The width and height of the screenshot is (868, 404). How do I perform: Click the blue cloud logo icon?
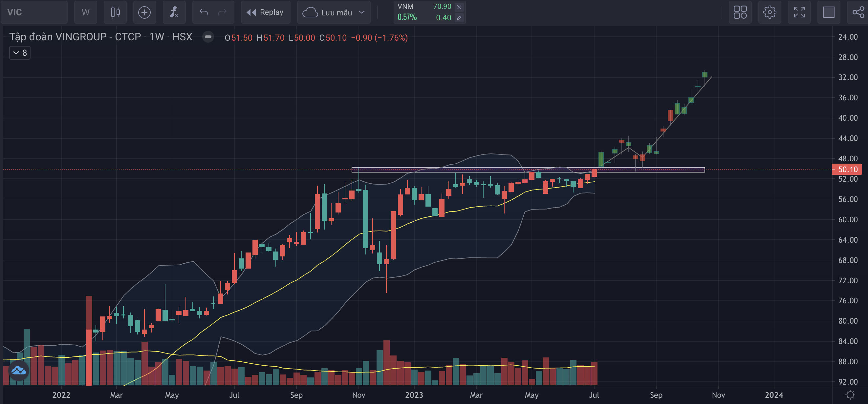click(x=18, y=371)
